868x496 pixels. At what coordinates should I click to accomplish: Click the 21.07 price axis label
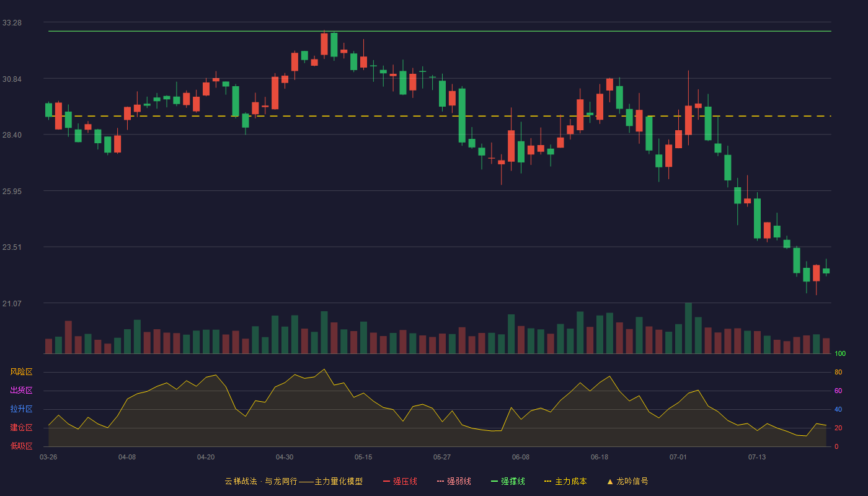point(12,304)
